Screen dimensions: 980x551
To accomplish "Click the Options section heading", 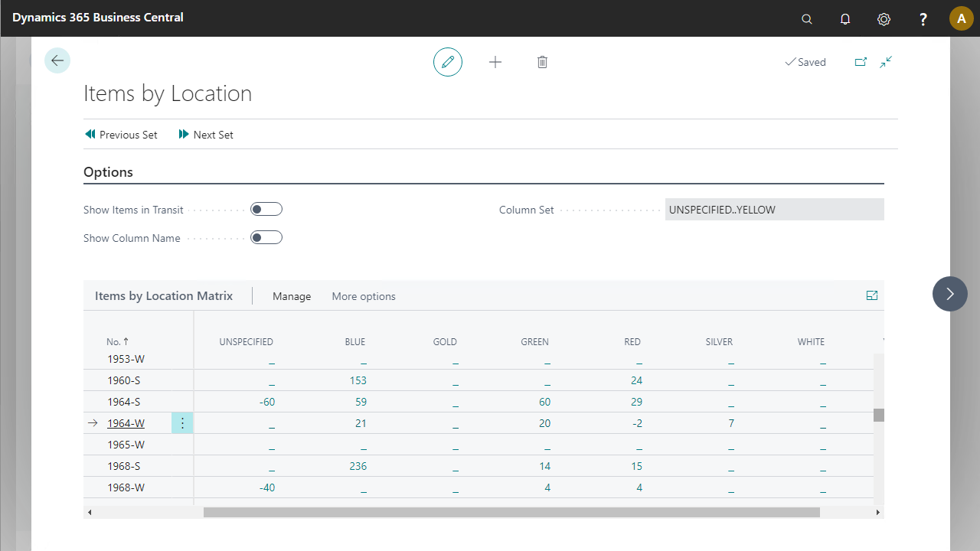I will 108,172.
